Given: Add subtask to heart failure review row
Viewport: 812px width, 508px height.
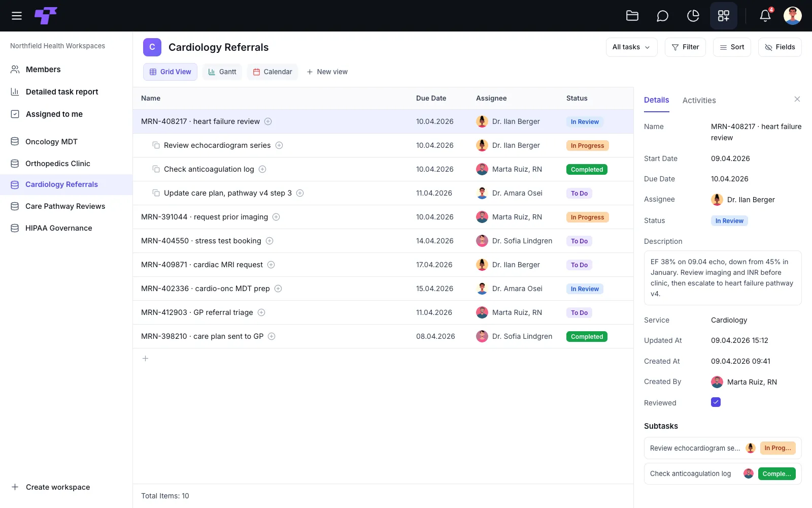Looking at the screenshot, I should 268,121.
